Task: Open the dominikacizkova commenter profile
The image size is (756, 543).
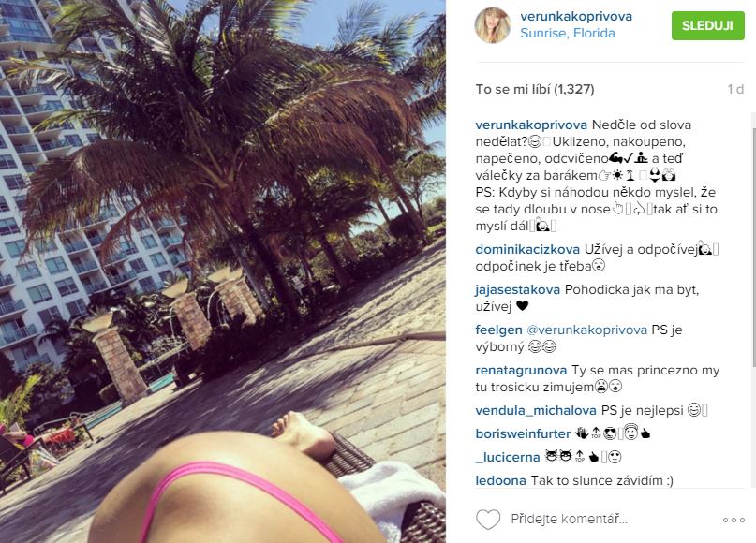Action: (x=527, y=250)
